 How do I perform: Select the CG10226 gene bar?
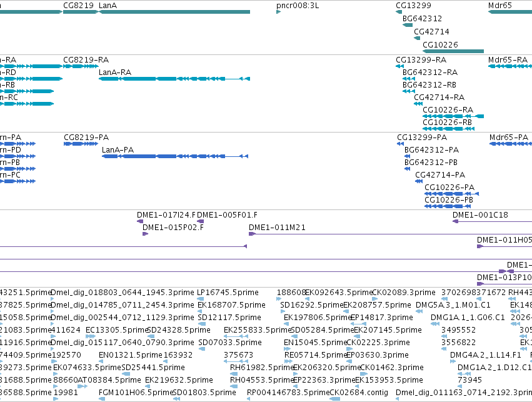tap(453, 51)
